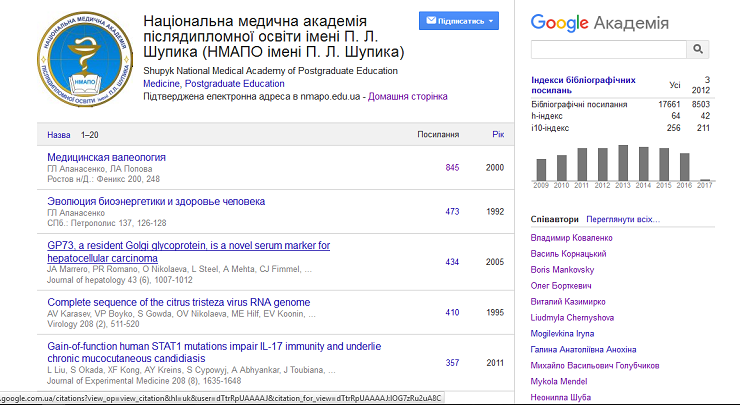
Task: Click the year 2000 value
Action: click(495, 168)
